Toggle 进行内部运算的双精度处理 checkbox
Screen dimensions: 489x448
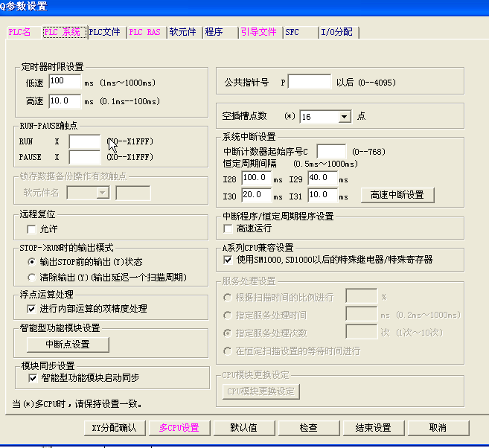pos(31,308)
